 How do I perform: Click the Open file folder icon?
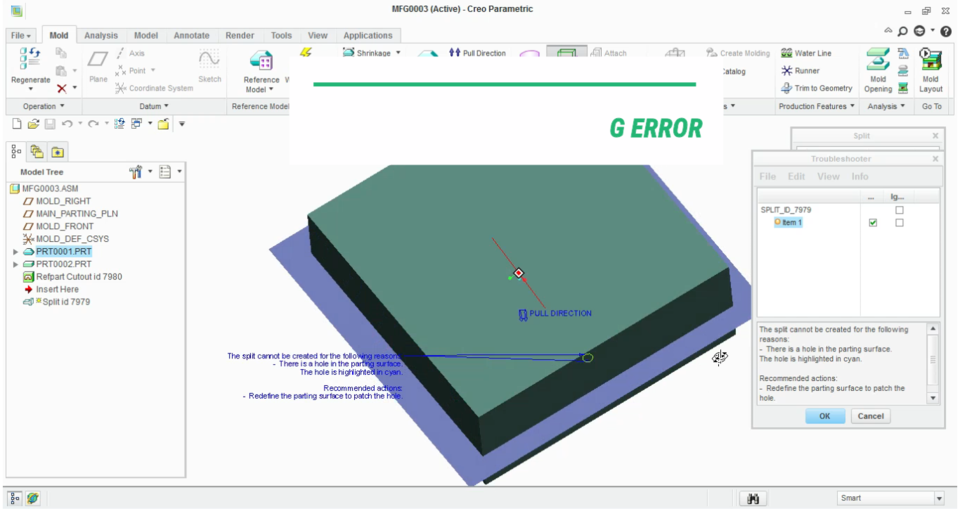[33, 124]
